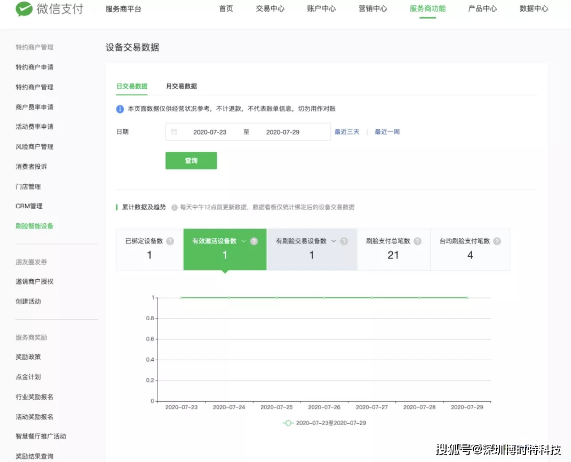Switch to the 日交易数据 tab
Image resolution: width=571 pixels, height=462 pixels.
[x=132, y=86]
